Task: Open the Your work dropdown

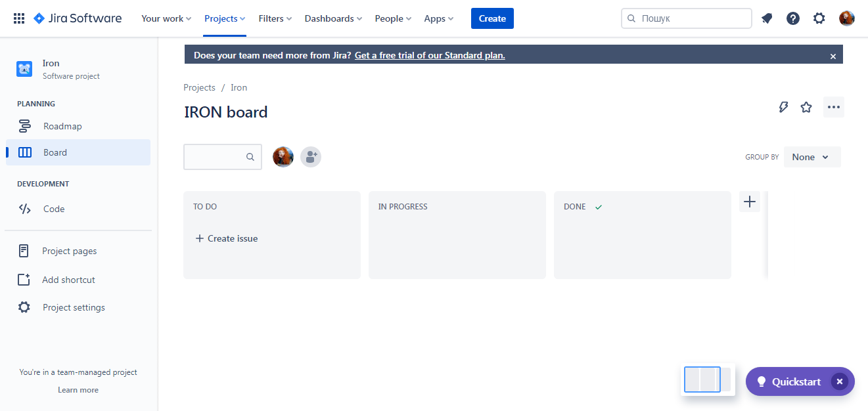Action: [166, 18]
